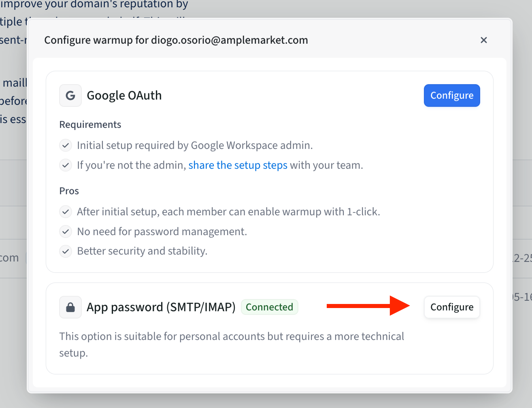Close the Configure warmup dialog
Screen dimensions: 532x408
tap(483, 40)
